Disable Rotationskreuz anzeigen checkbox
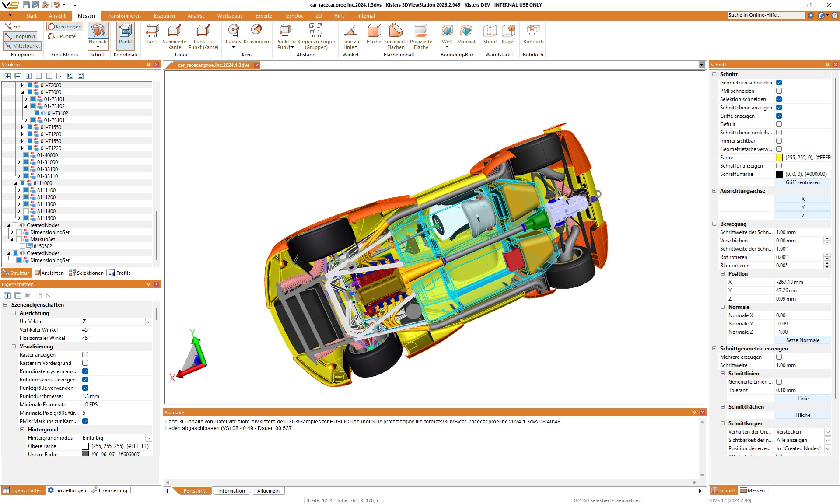This screenshot has width=840, height=504. [x=85, y=380]
